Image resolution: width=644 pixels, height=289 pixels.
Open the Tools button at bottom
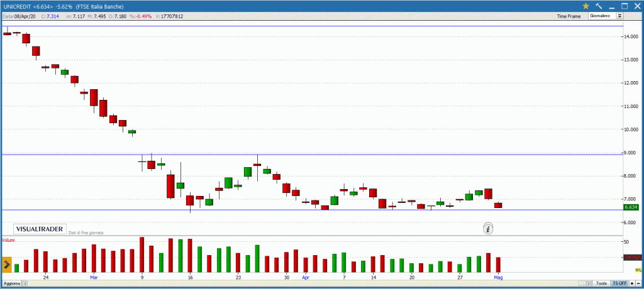(x=602, y=284)
